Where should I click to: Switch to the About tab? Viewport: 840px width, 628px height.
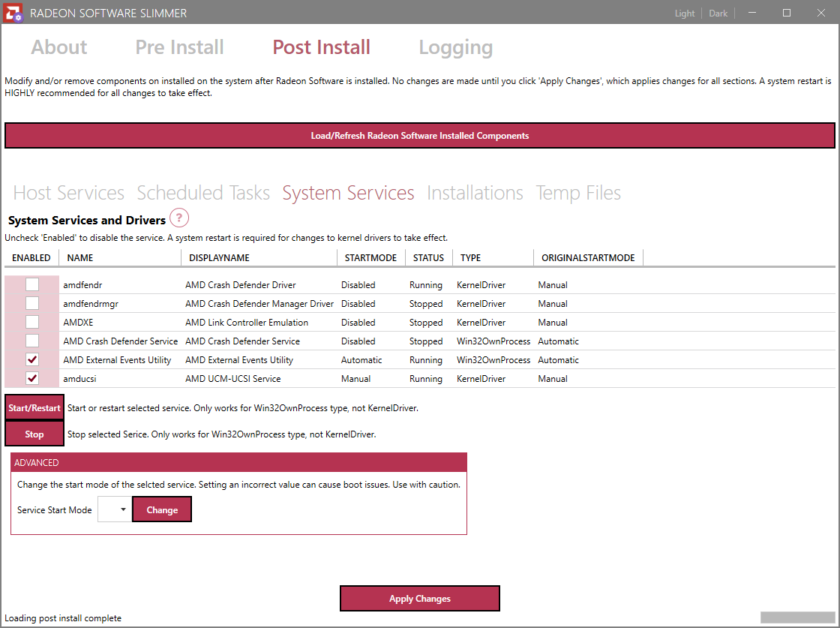59,47
